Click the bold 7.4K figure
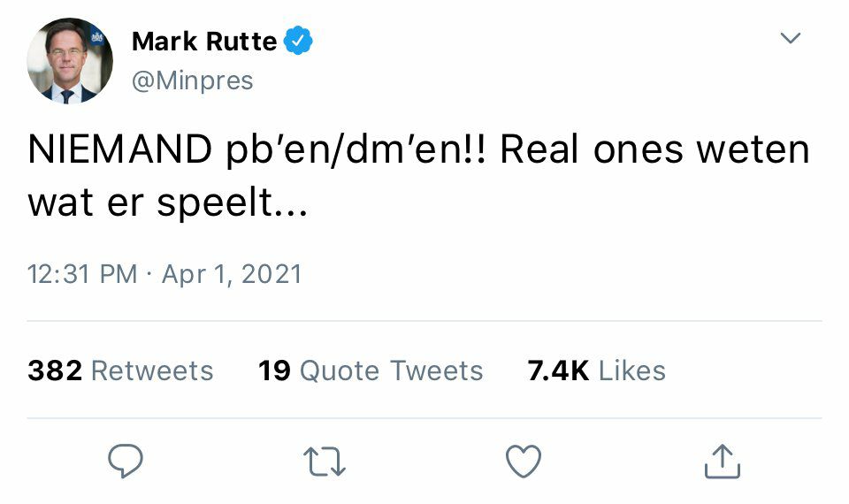This screenshot has height=504, width=849. 558,370
